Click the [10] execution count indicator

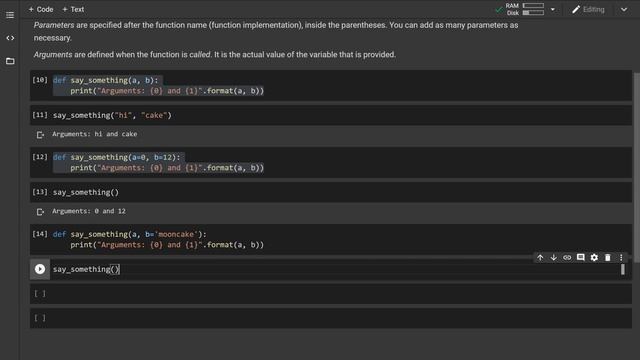click(40, 80)
